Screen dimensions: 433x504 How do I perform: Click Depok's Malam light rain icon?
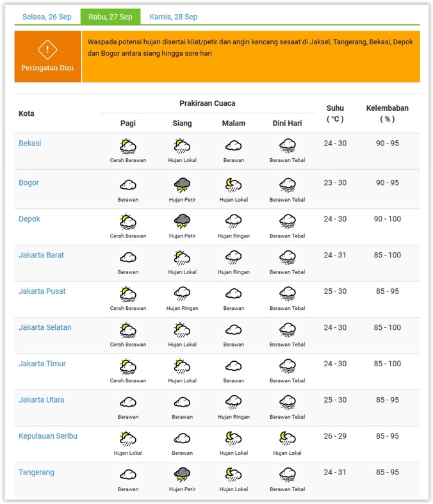(x=233, y=222)
